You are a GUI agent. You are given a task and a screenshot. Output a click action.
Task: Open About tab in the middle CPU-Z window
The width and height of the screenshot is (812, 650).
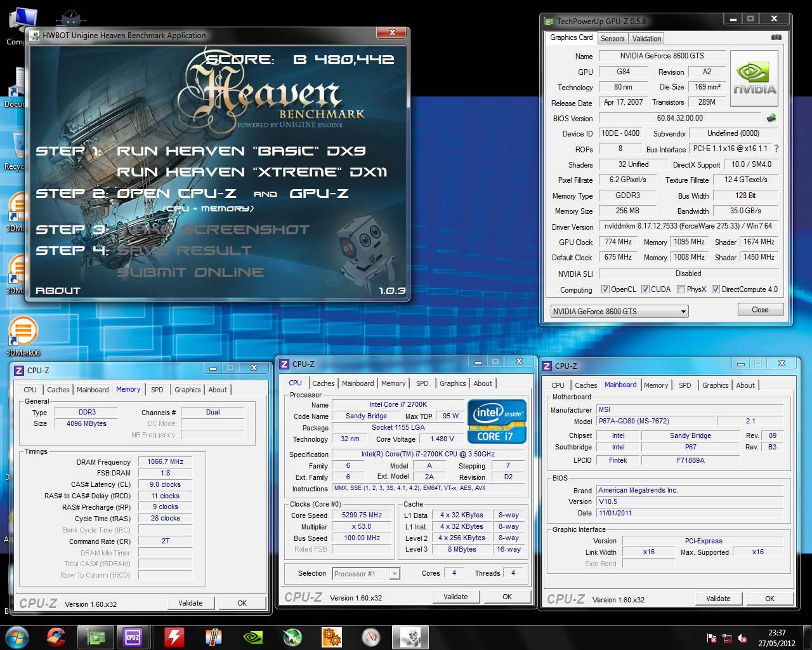click(x=483, y=383)
